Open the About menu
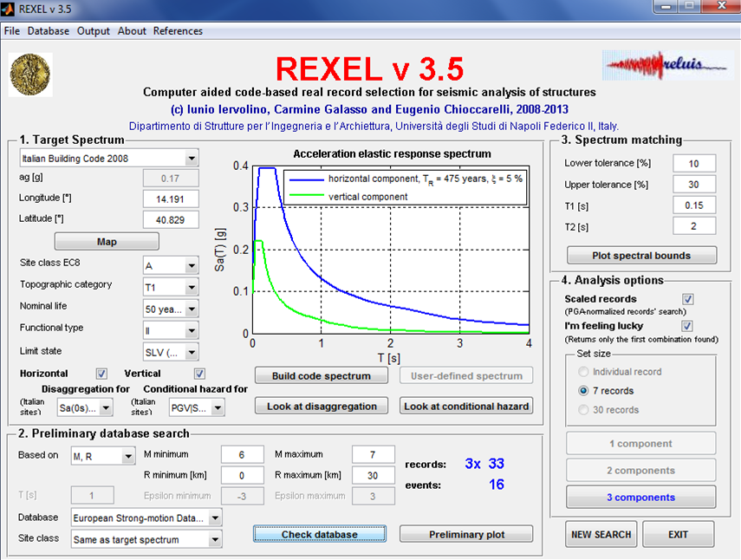This screenshot has height=560, width=741. pos(132,31)
